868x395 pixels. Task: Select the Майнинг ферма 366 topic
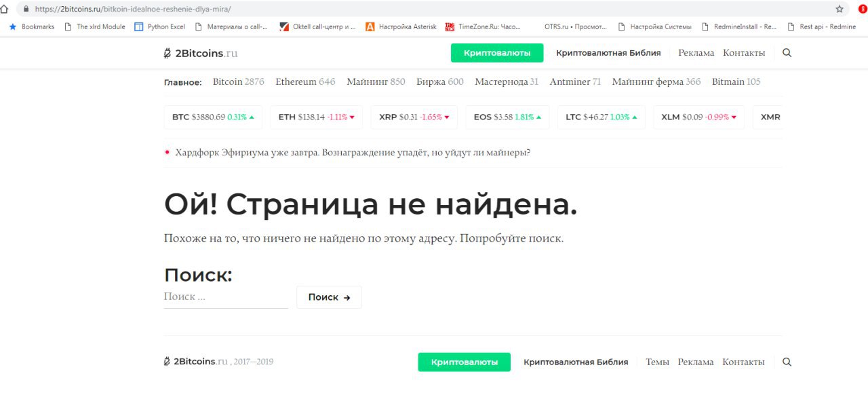[x=656, y=82]
